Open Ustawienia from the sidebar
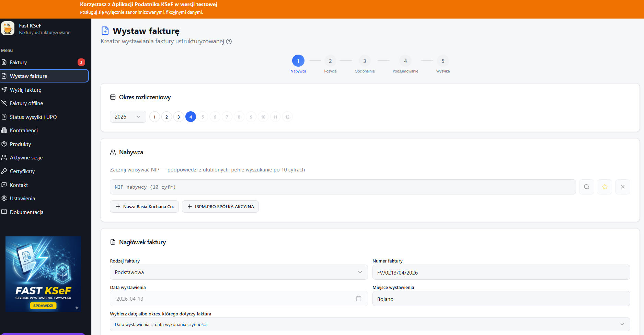The height and width of the screenshot is (335, 644). (22, 199)
